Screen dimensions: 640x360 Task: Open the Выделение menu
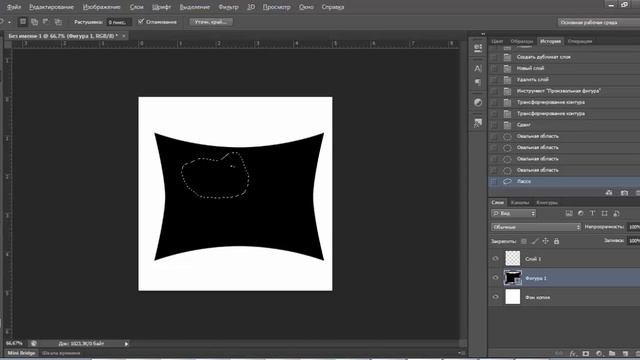coord(194,7)
